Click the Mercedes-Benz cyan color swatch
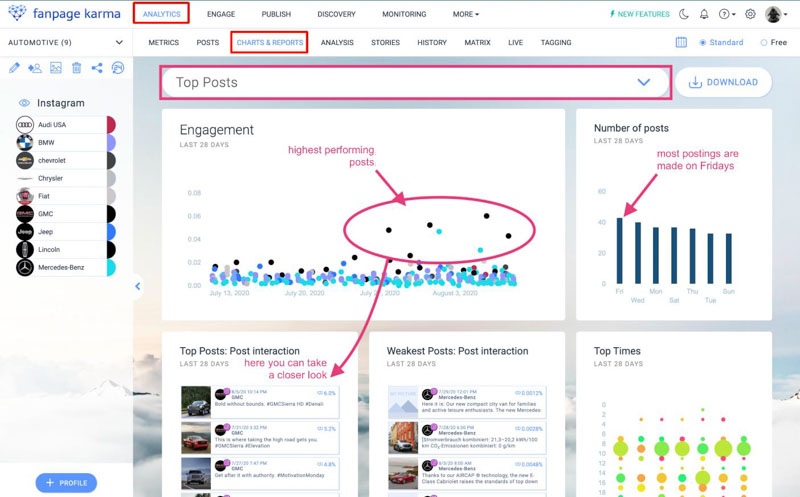The height and width of the screenshot is (497, 800). pyautogui.click(x=110, y=268)
